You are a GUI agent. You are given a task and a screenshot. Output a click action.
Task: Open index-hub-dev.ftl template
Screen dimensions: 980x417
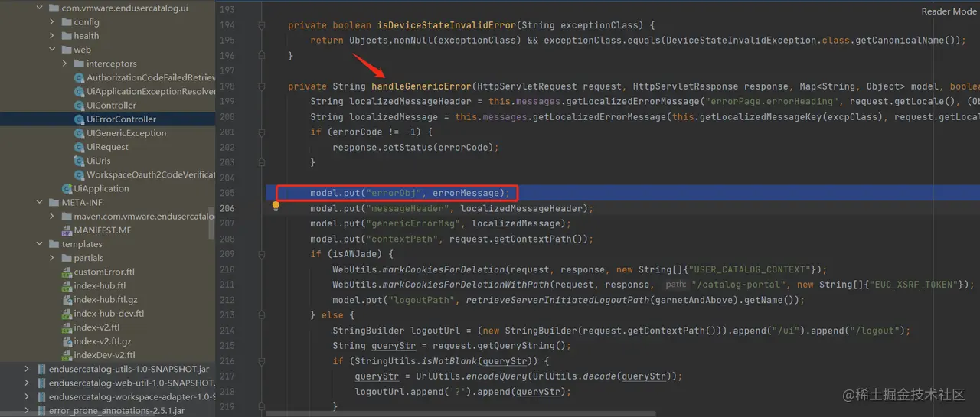(109, 314)
